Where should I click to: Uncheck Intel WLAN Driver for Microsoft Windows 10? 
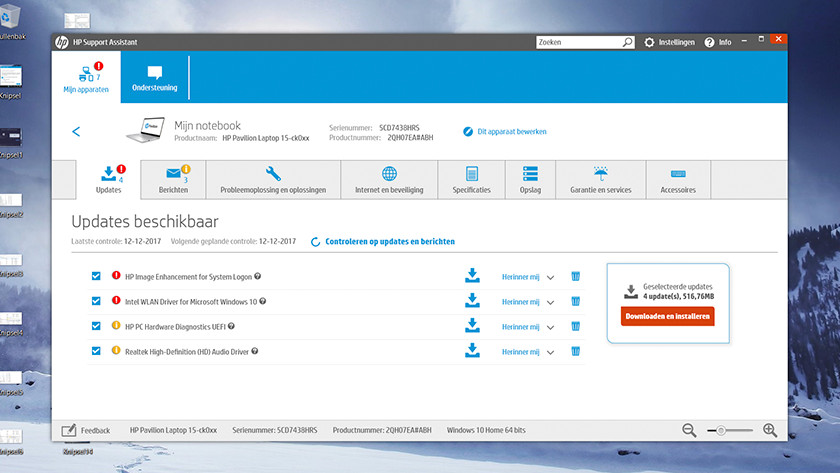click(96, 301)
